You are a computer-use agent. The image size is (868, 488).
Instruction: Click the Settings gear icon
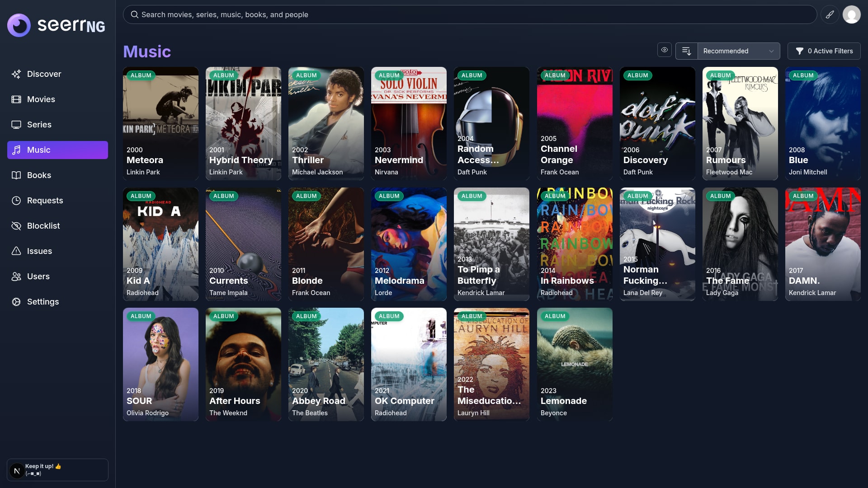pos(16,302)
